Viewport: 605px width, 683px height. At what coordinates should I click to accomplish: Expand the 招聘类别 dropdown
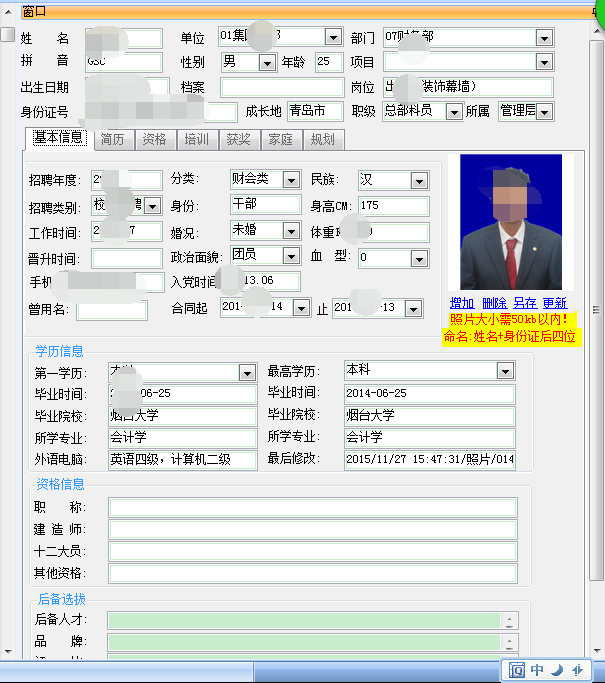[x=152, y=206]
